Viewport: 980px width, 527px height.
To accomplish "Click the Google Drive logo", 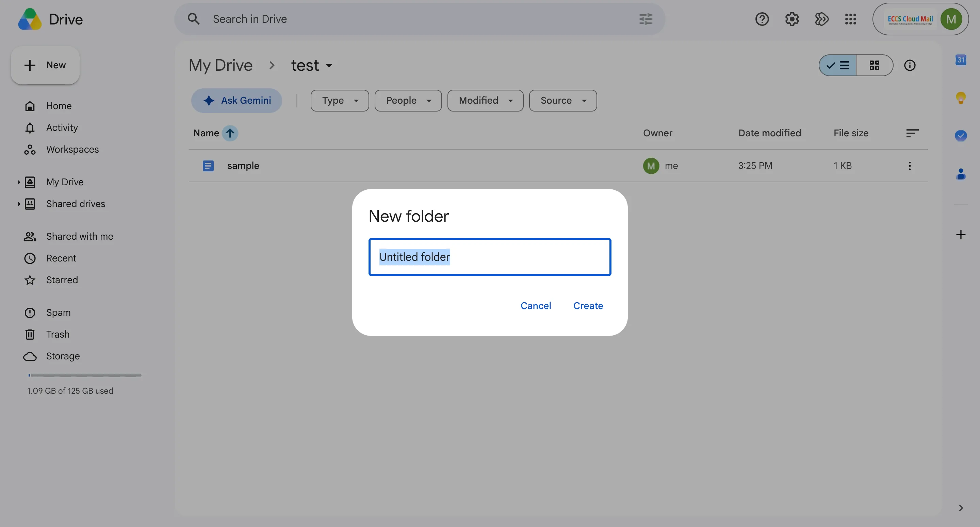I will point(30,19).
